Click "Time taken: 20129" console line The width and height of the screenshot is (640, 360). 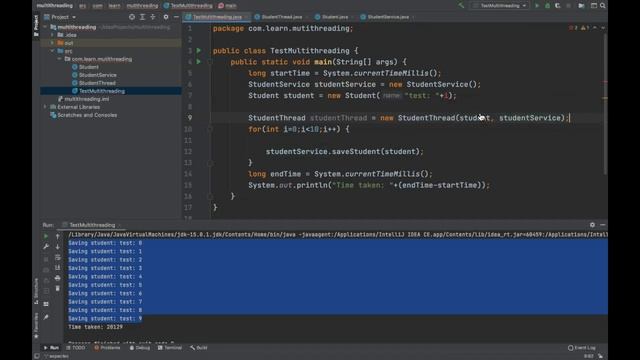coord(96,327)
